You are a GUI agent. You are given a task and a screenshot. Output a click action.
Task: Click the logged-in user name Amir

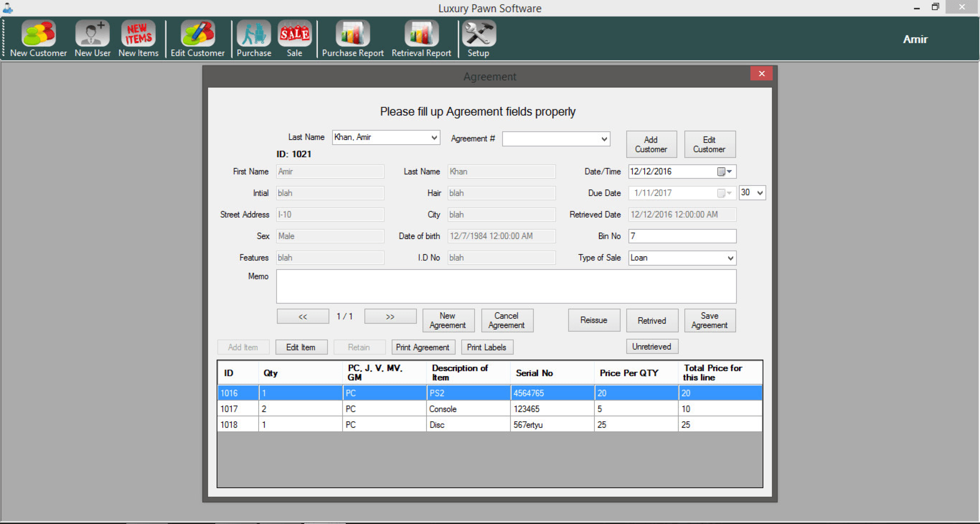coord(915,39)
